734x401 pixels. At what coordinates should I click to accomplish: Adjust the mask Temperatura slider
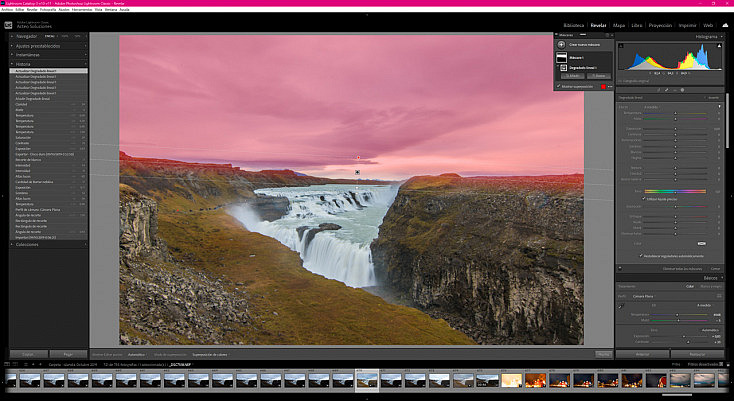[x=675, y=113]
